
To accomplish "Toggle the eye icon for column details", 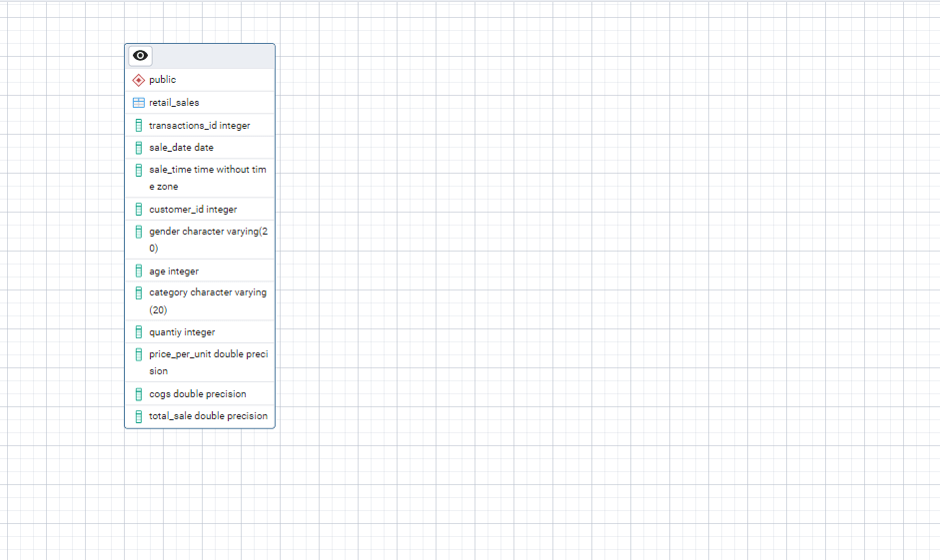I will (140, 56).
